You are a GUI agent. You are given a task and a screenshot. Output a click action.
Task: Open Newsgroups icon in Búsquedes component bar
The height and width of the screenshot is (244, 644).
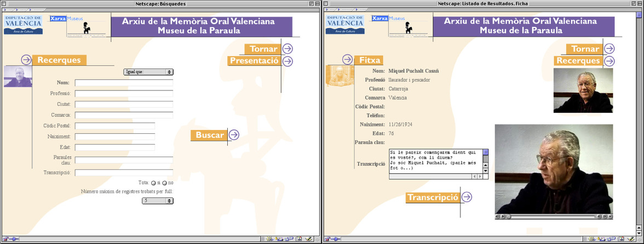(x=289, y=239)
